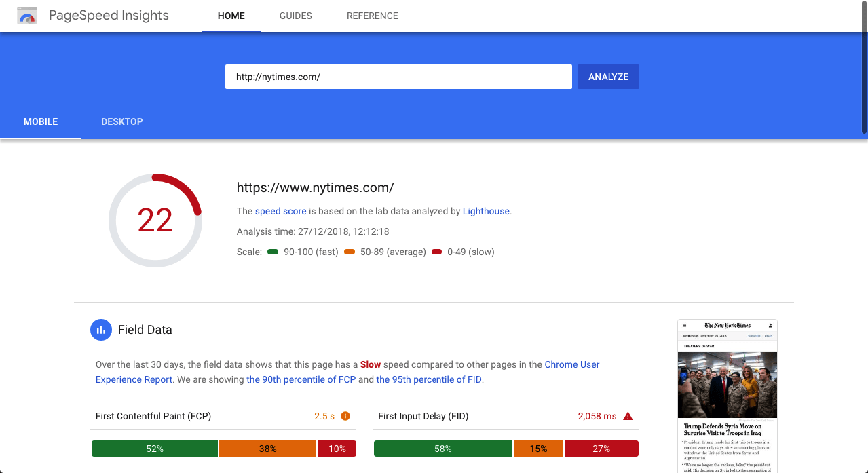Image resolution: width=868 pixels, height=473 pixels.
Task: Open the HOME tab
Action: (x=231, y=16)
